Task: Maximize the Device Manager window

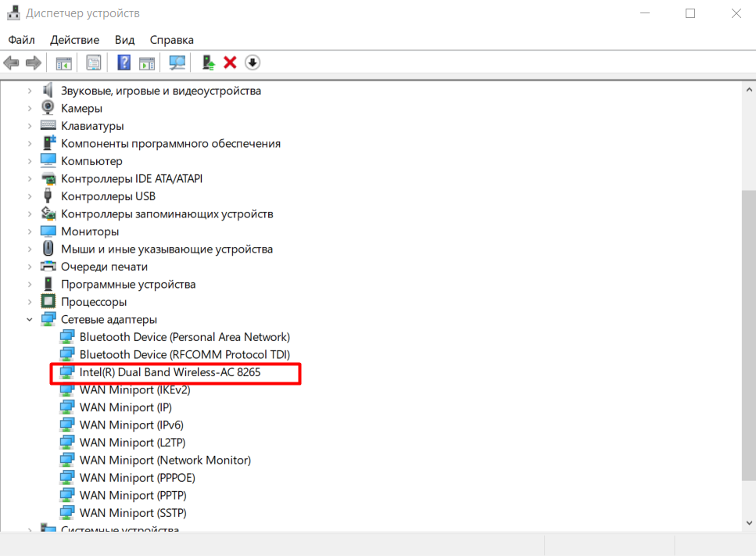Action: tap(690, 13)
